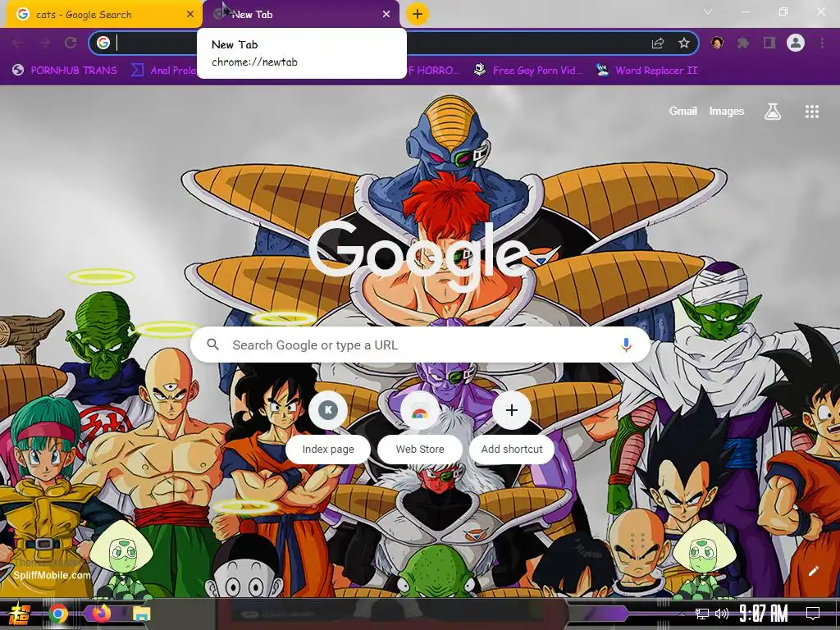Bookmark this tab with star icon
Screen dimensions: 840x630
683,43
